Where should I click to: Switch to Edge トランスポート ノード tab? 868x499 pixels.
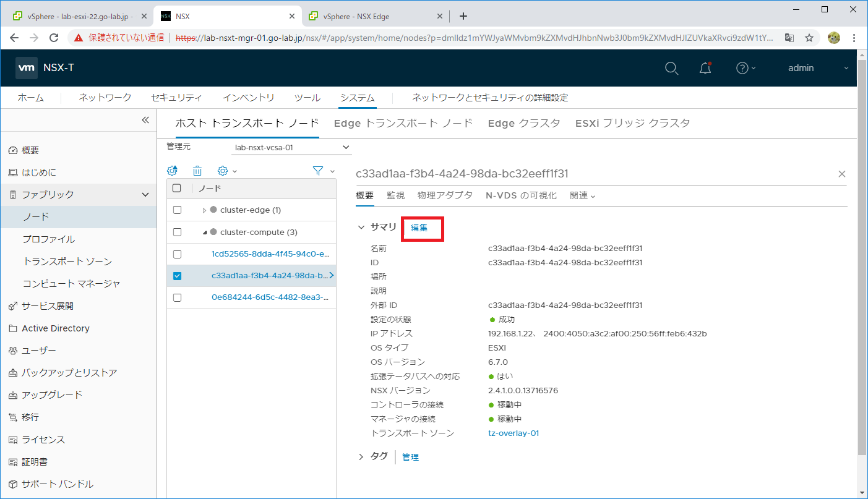point(403,123)
